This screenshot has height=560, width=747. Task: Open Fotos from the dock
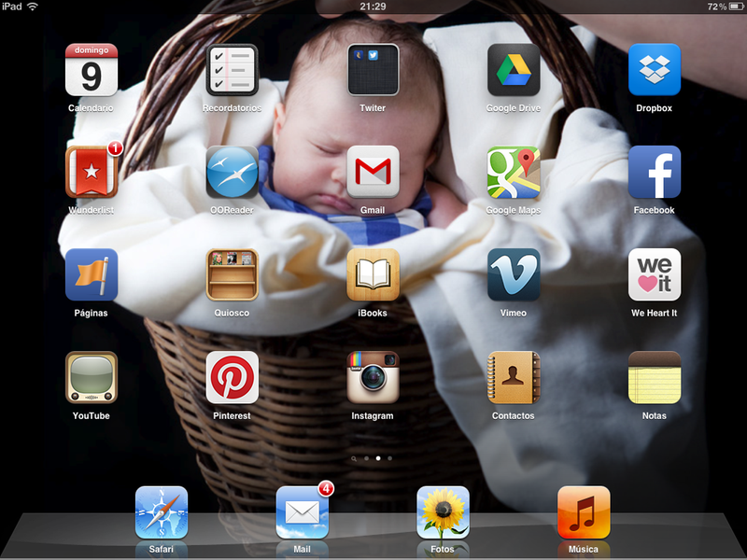(x=443, y=512)
